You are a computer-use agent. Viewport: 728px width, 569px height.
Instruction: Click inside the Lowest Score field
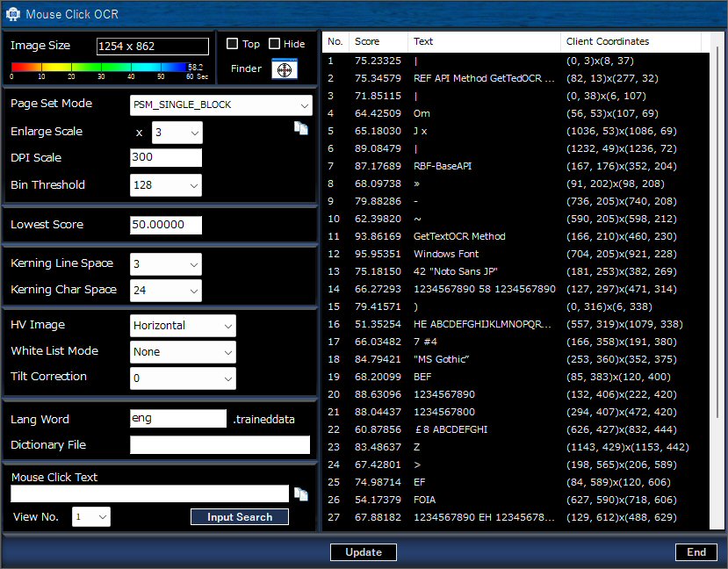166,225
